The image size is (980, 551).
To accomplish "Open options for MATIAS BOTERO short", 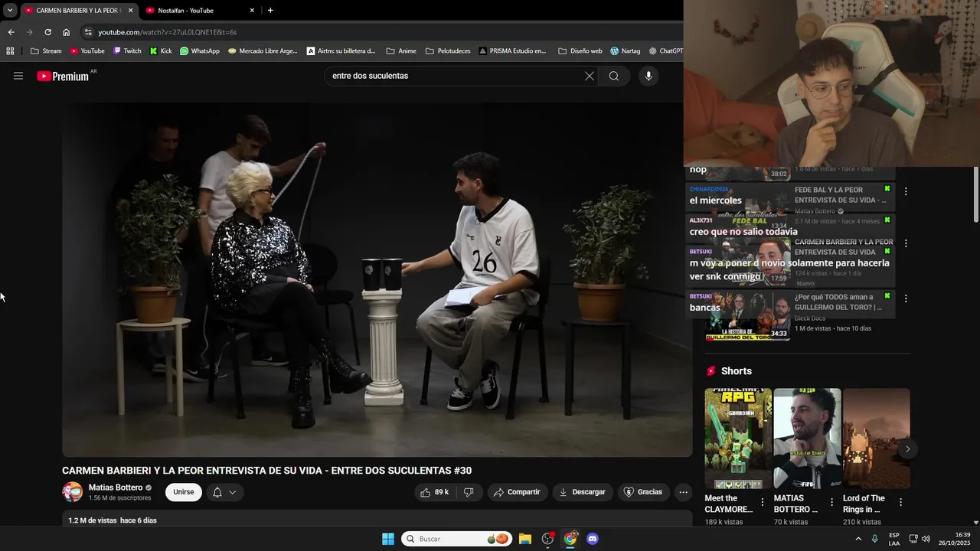I will tap(831, 503).
